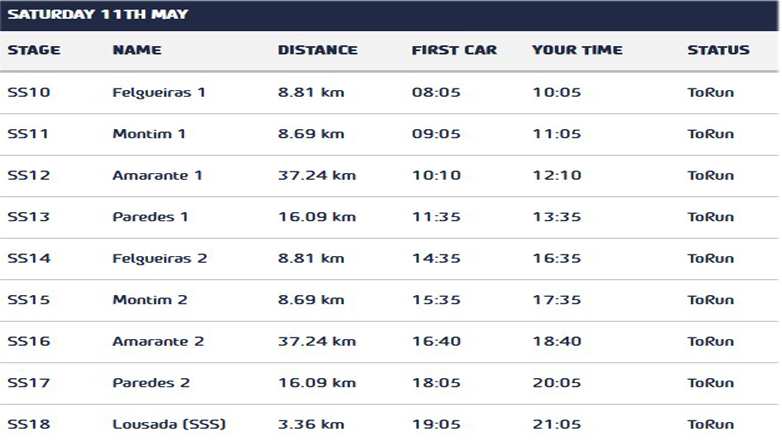Click the NAME column header
This screenshot has height=440, width=782.
(x=137, y=50)
